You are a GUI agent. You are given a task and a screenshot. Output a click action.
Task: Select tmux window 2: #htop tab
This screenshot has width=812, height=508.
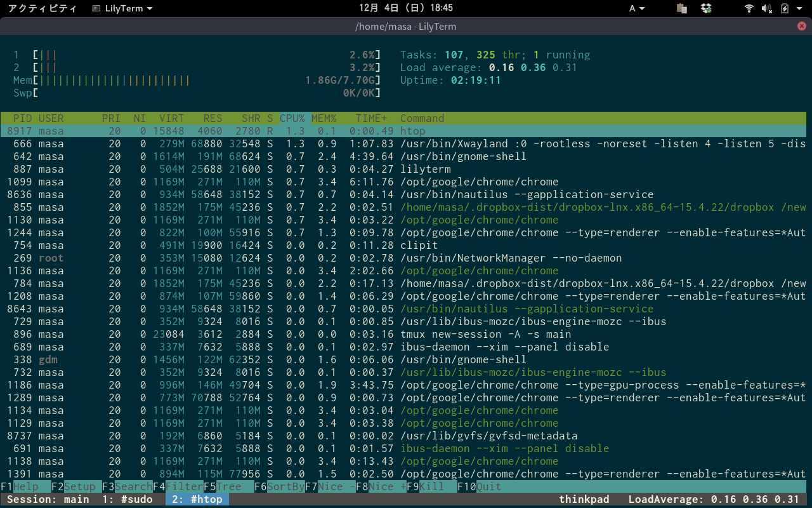tap(197, 499)
